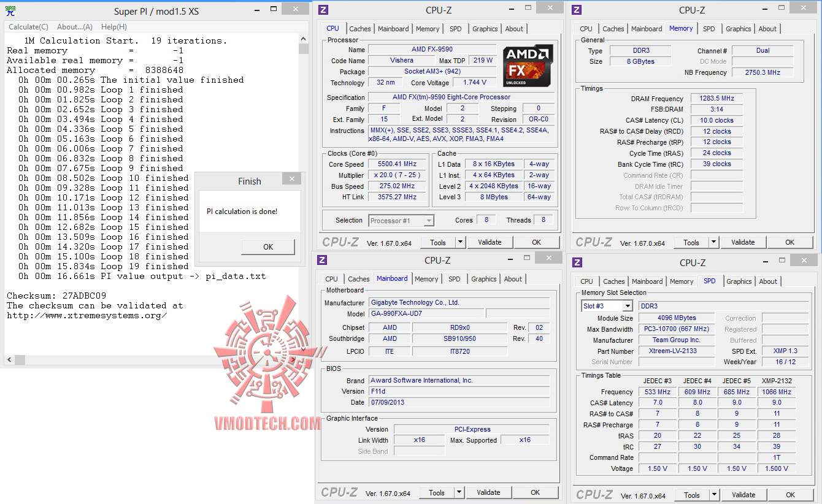Click Validate in the Mainboard tab window

point(488,492)
